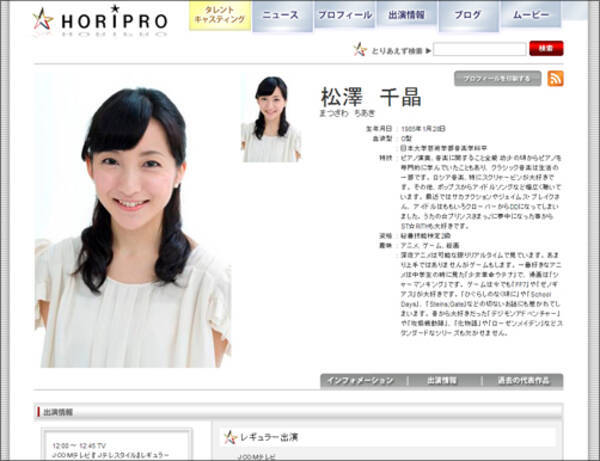
Task: Click the orange RSS feed icon
Action: (554, 79)
